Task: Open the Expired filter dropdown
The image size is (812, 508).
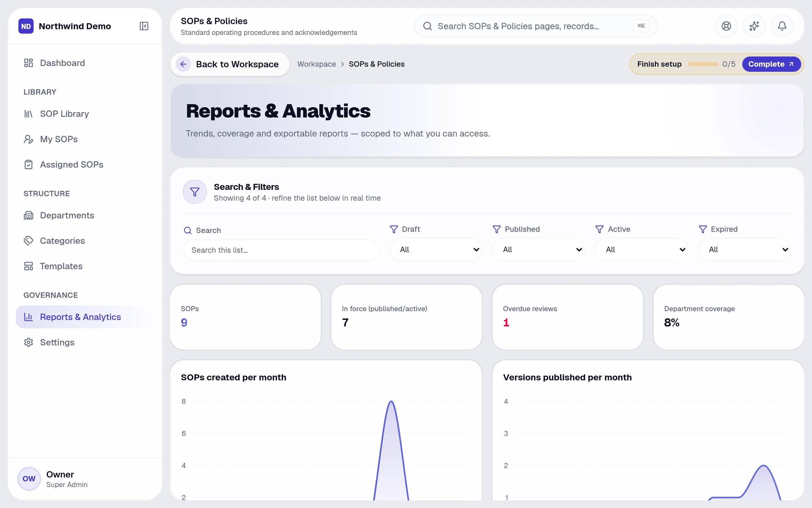Action: (x=744, y=250)
